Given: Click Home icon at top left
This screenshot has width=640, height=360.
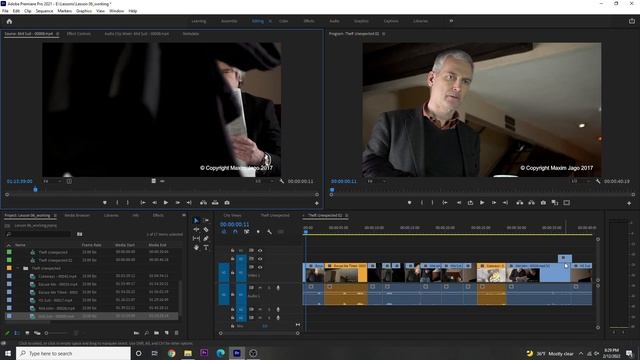Looking at the screenshot, I should point(9,21).
